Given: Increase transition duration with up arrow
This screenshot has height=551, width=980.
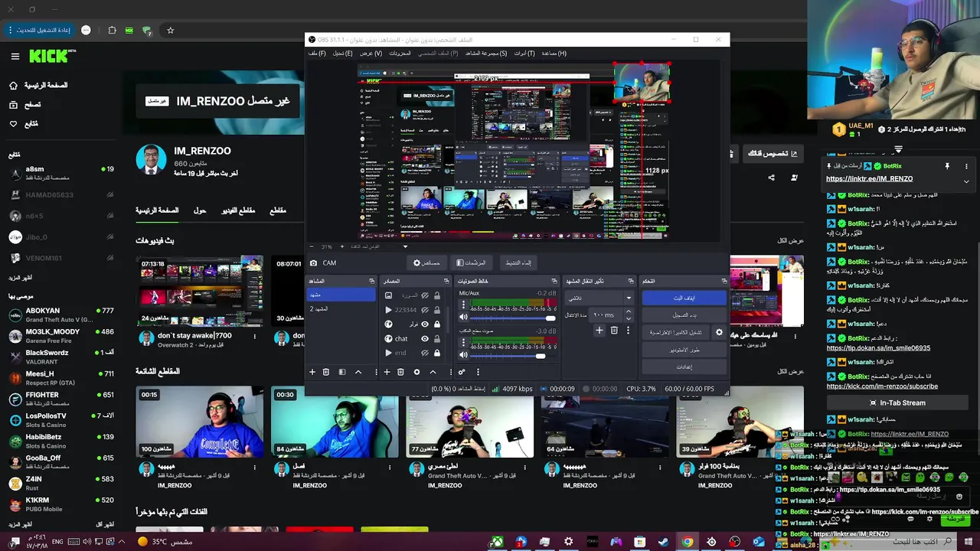Looking at the screenshot, I should pos(629,311).
